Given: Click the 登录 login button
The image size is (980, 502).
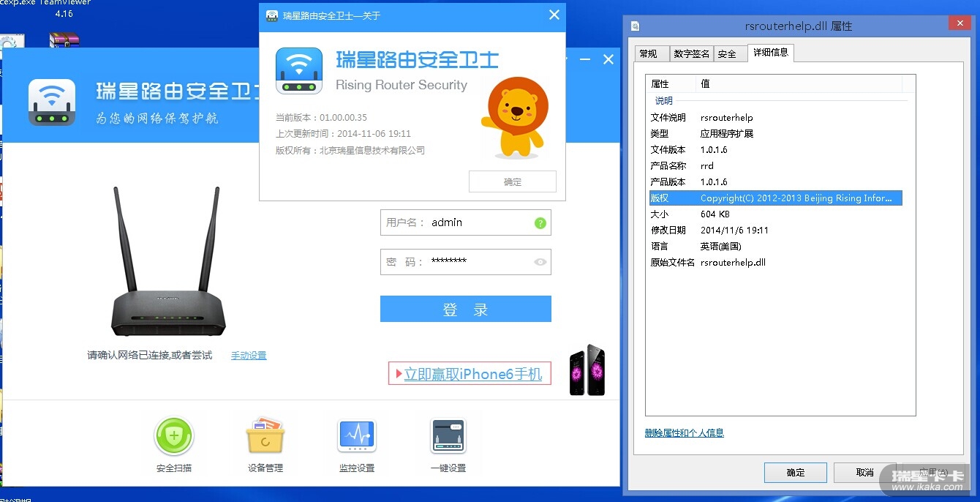Looking at the screenshot, I should (x=465, y=309).
